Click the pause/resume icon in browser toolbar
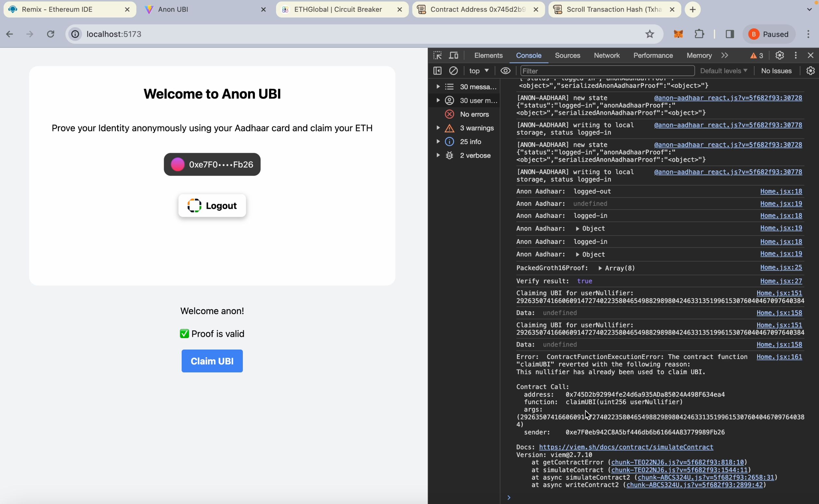This screenshot has height=504, width=819. tap(769, 34)
